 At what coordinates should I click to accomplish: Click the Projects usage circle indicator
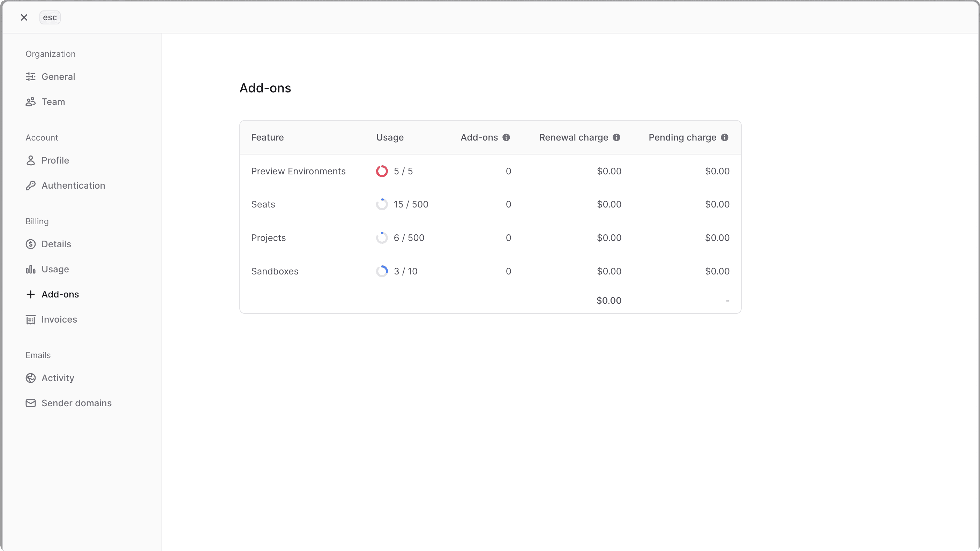(x=382, y=238)
